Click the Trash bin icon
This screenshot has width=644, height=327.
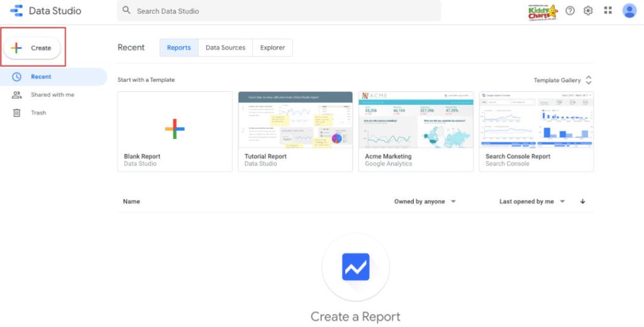click(x=16, y=113)
